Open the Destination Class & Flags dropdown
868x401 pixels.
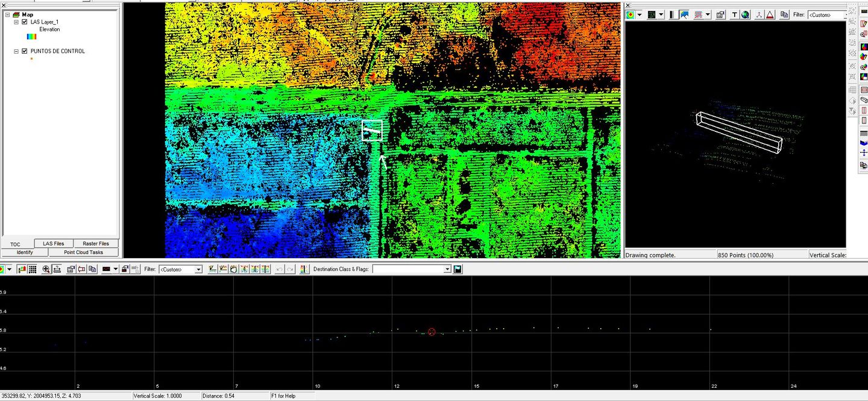[x=447, y=270]
